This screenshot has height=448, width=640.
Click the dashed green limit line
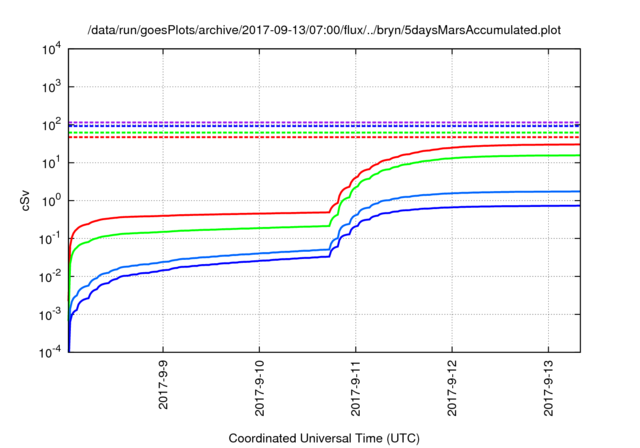point(324,133)
